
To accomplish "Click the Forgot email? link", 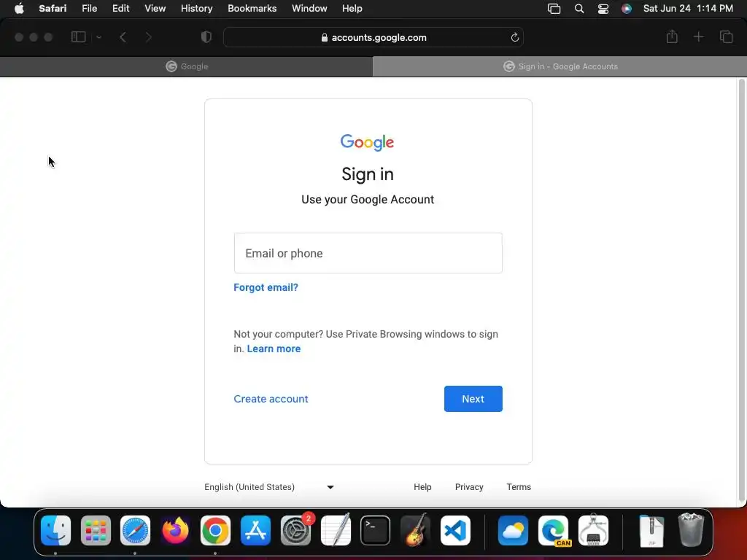I will point(266,287).
